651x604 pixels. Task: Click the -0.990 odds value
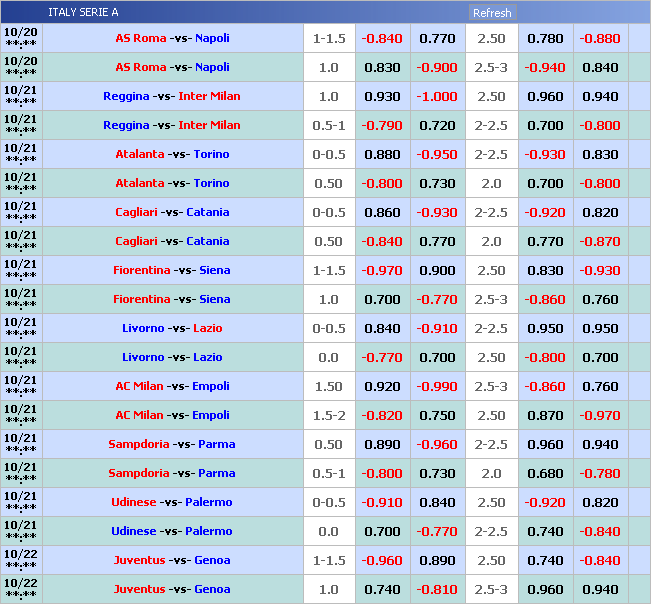[x=437, y=386]
